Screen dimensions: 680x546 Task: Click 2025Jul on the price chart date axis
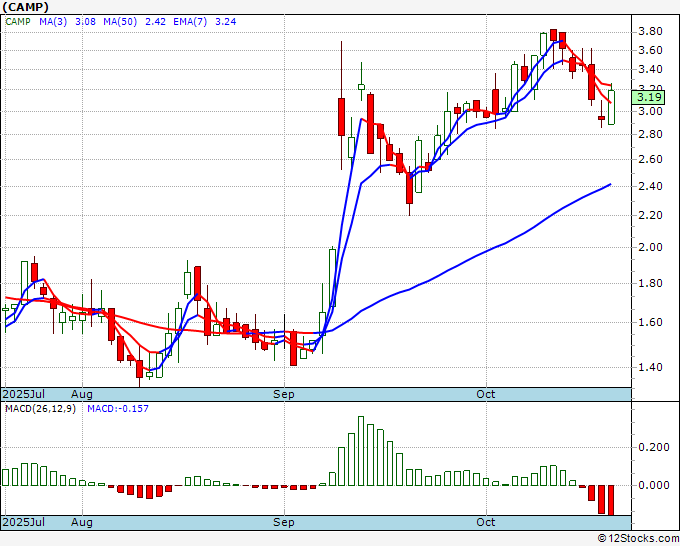(24, 394)
